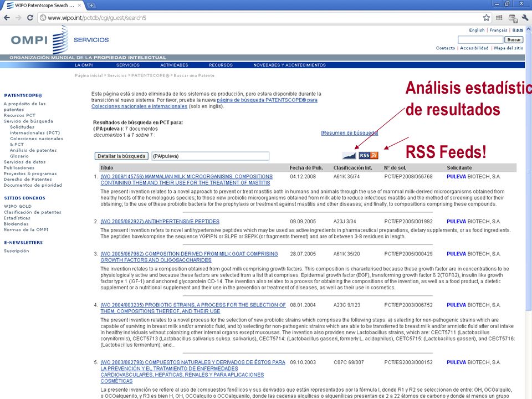Image resolution: width=532 pixels, height=399 pixels.
Task: Click PATENTSCOPE® sidebar heading
Action: (23, 96)
